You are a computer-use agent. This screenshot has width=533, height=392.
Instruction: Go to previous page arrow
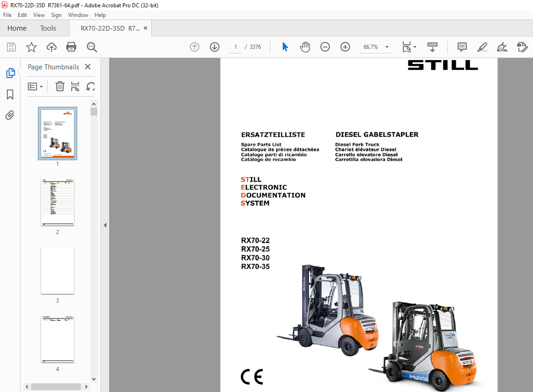click(195, 47)
